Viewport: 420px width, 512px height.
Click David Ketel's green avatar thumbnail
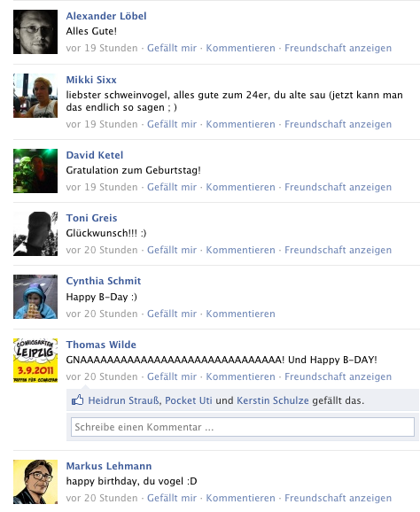pos(35,171)
